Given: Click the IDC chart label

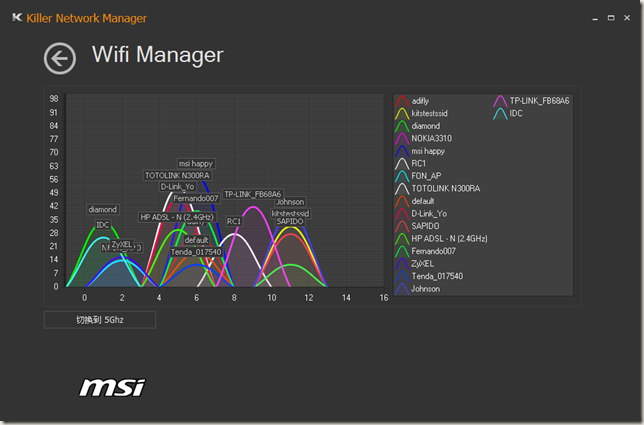Looking at the screenshot, I should pyautogui.click(x=103, y=225).
